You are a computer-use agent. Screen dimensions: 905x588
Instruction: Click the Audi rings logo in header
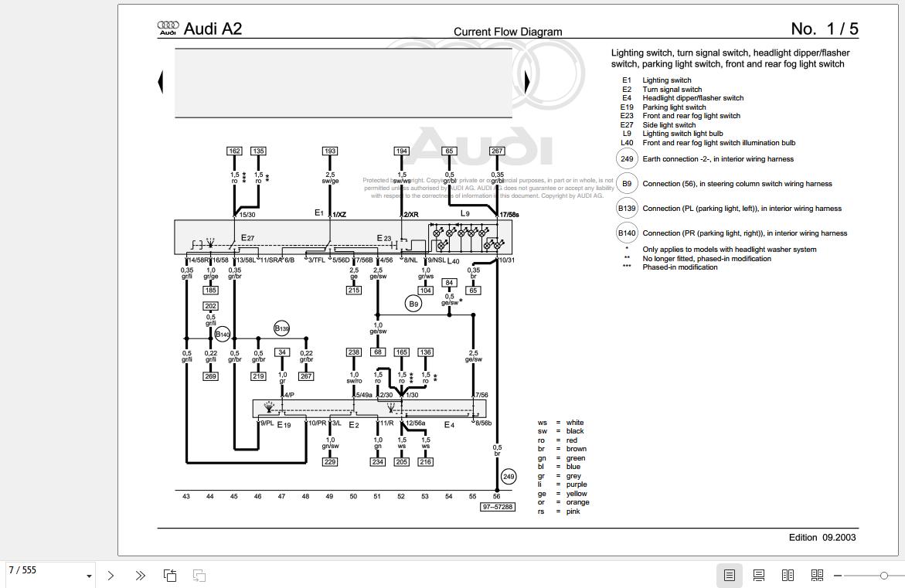(168, 28)
